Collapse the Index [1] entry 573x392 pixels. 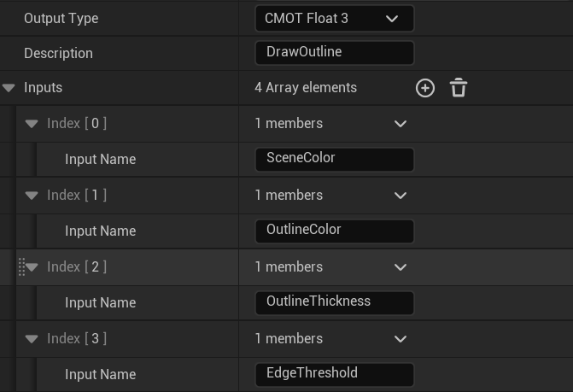point(32,196)
